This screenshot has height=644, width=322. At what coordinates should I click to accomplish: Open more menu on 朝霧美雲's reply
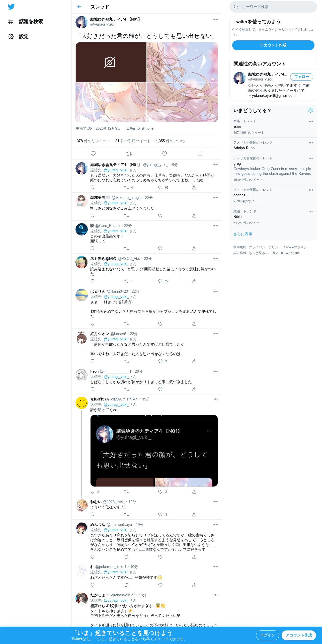coord(215,198)
